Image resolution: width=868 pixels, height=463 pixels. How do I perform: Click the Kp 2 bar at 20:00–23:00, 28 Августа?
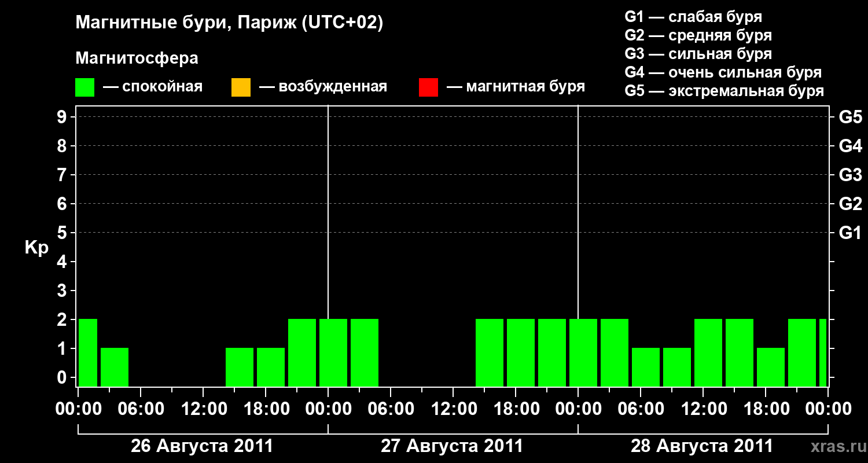[x=802, y=352]
